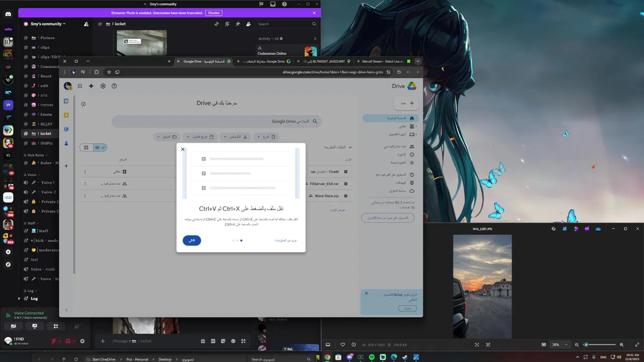644x362 pixels.
Task: Open Google apps grid in Drive
Action: coord(79,86)
